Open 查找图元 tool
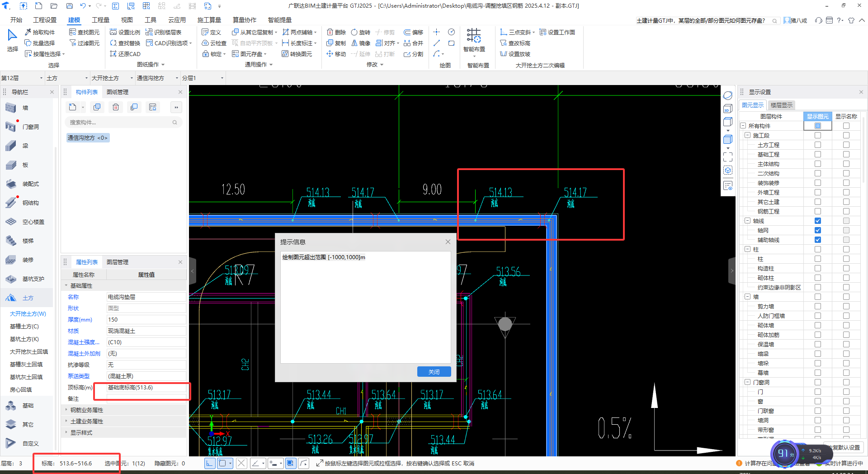This screenshot has height=474, width=868. (x=84, y=32)
